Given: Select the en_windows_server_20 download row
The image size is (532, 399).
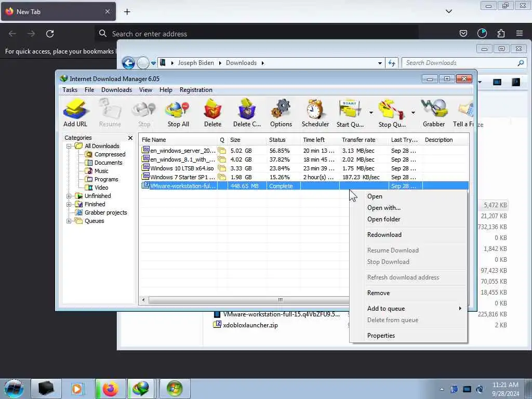Looking at the screenshot, I should click(304, 151).
